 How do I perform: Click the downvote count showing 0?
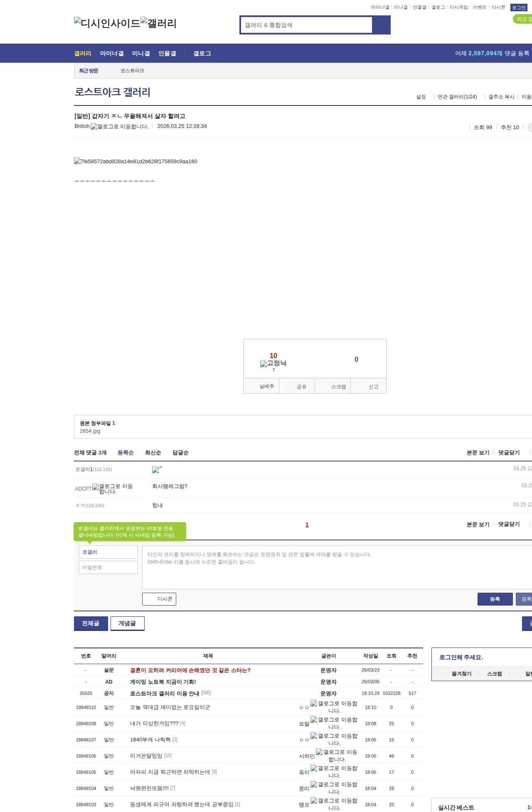pyautogui.click(x=356, y=360)
